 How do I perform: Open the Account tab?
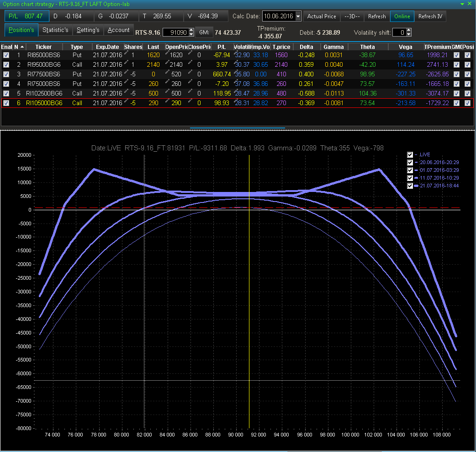coord(119,30)
